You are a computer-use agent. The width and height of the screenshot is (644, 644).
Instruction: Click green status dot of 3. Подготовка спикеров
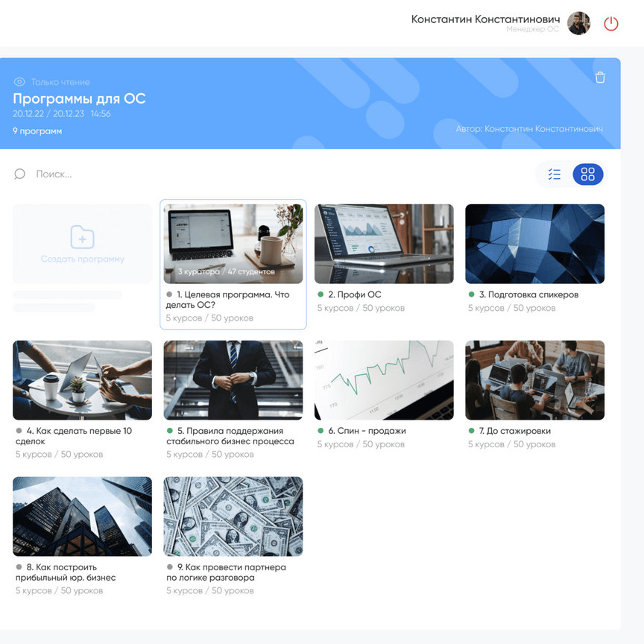[x=472, y=294]
